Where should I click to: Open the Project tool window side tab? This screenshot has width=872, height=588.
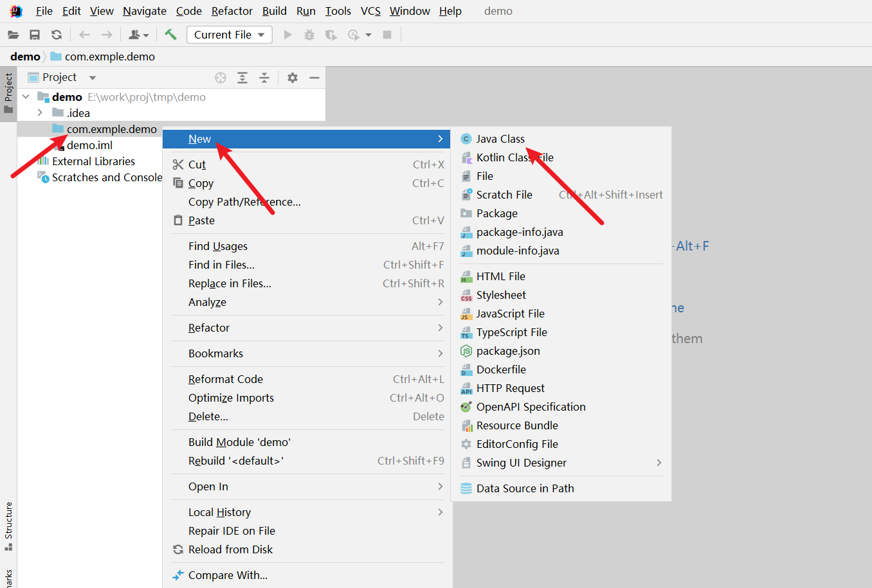click(x=8, y=93)
